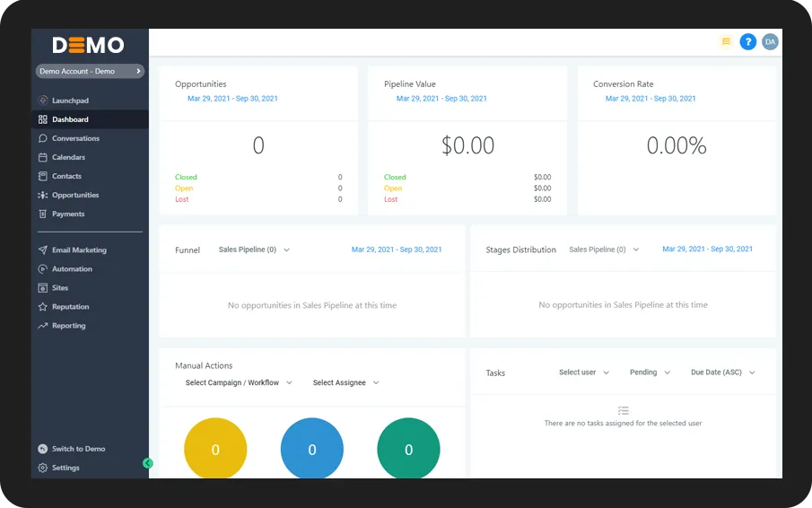Screen dimensions: 812x508
Task: Collapse sidebar with green arrow button
Action: pyautogui.click(x=147, y=463)
